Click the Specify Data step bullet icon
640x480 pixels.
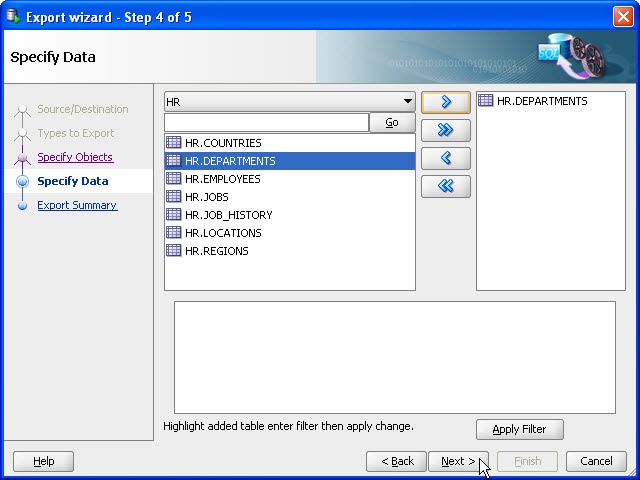click(22, 181)
